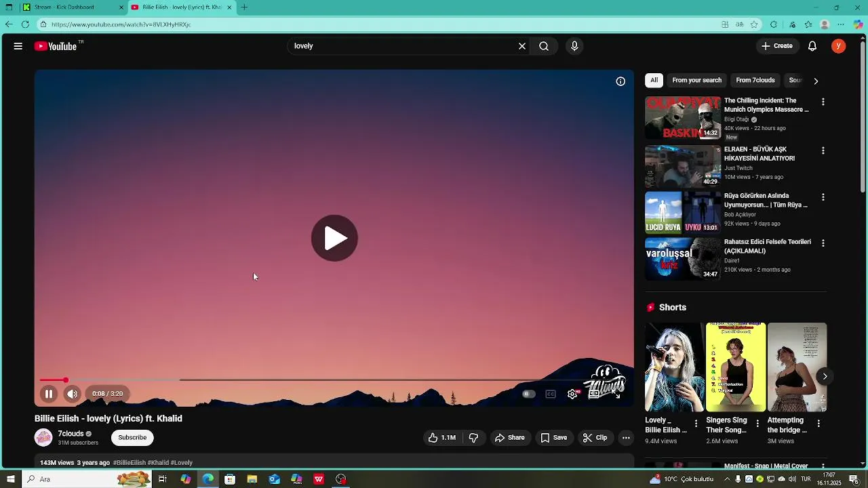868x488 pixels.
Task: Switch to theater mode
Action: [x=594, y=394]
